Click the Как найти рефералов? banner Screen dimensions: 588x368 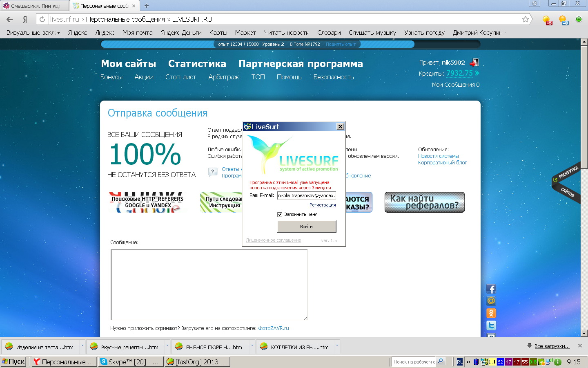pos(425,202)
